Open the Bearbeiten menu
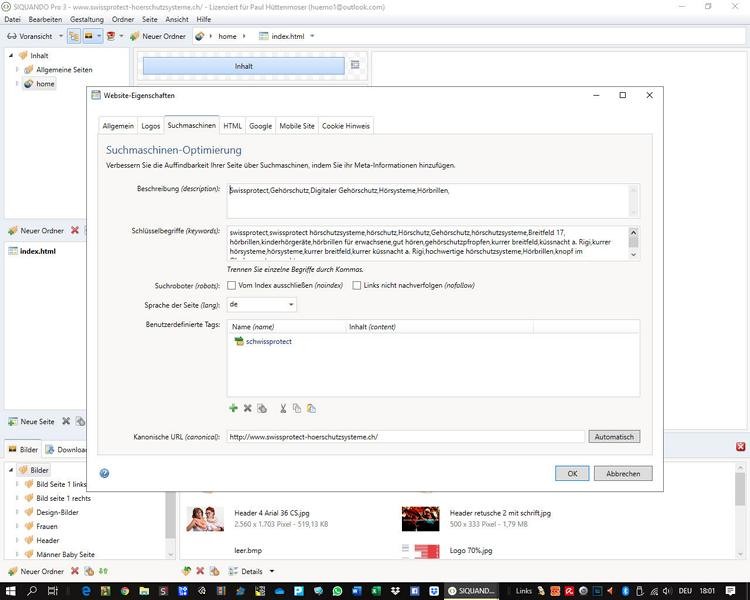750x600 pixels. pos(45,20)
